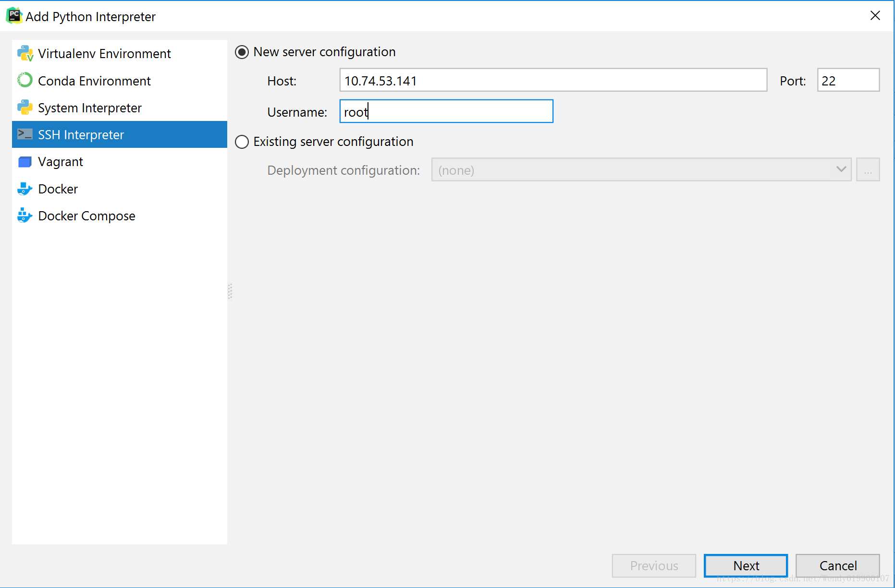Click the System Interpreter python icon
The image size is (895, 588).
pos(25,108)
